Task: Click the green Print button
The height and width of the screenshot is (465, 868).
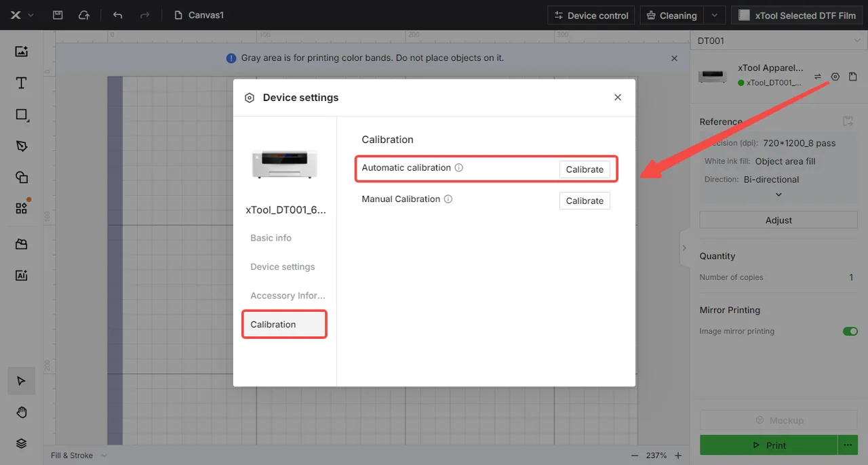Action: 768,445
